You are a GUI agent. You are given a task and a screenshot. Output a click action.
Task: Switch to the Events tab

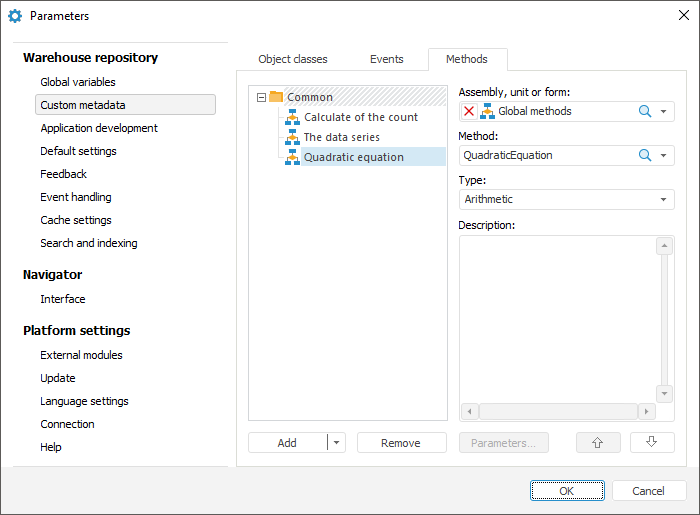click(386, 59)
